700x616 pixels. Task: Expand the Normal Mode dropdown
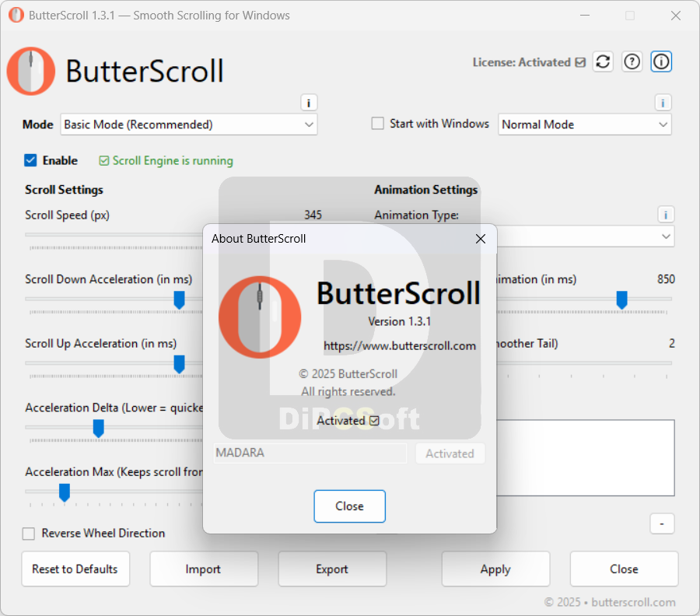tap(585, 124)
